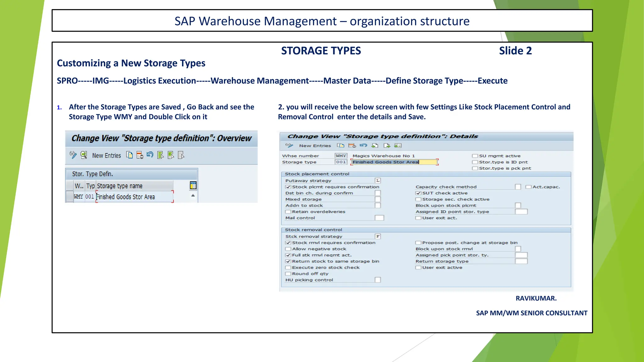
Task: Enable 'Propose post. change at storage bin'
Action: pyautogui.click(x=418, y=243)
